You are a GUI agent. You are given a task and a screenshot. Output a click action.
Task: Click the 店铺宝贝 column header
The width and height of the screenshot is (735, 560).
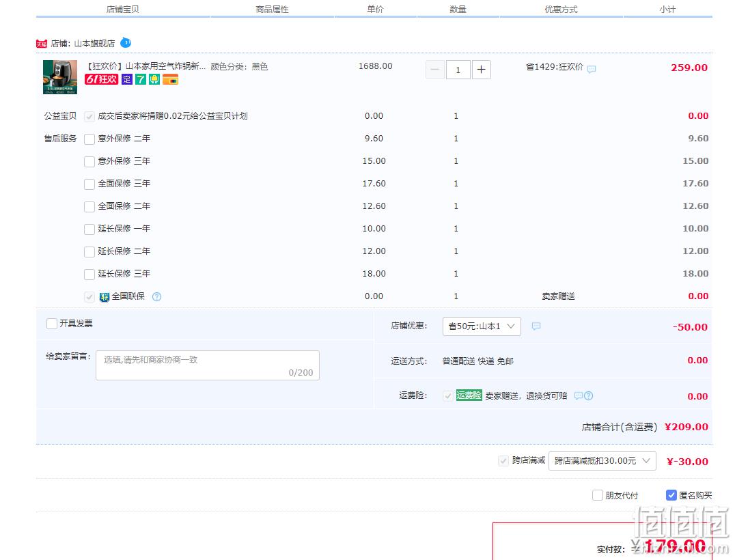coord(122,10)
